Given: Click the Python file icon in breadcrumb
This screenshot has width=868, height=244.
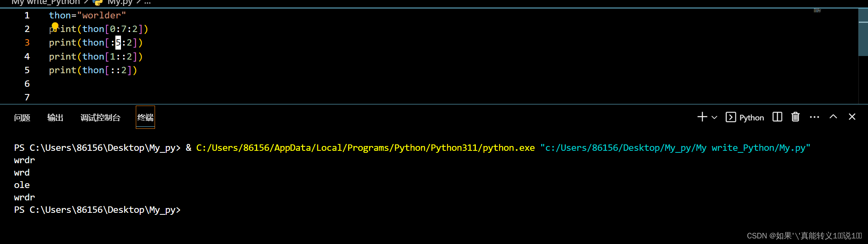Looking at the screenshot, I should [x=98, y=2].
